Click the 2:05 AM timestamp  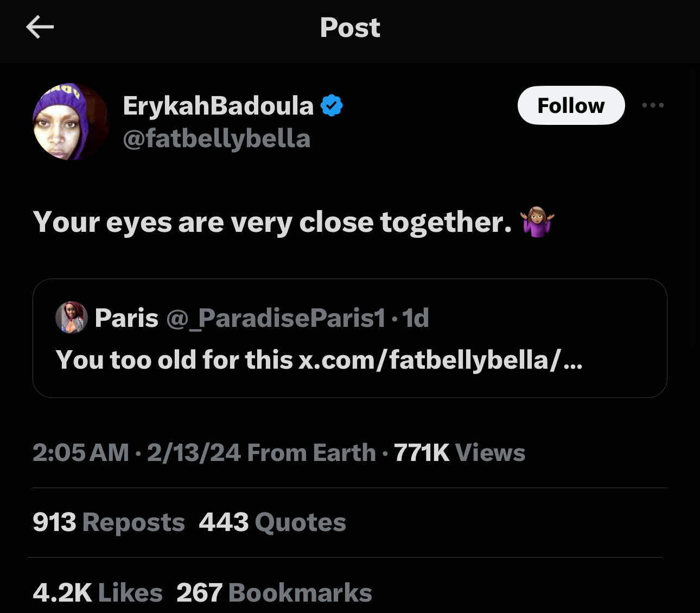[80, 452]
